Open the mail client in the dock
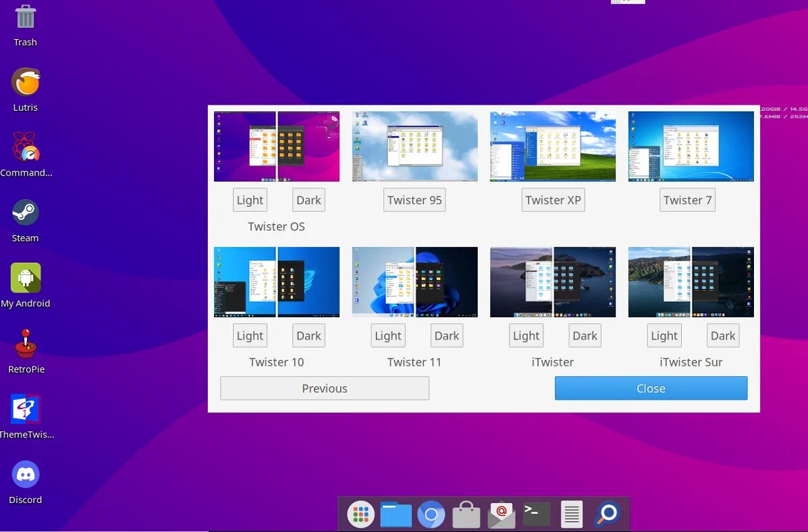This screenshot has width=808, height=532. tap(502, 514)
